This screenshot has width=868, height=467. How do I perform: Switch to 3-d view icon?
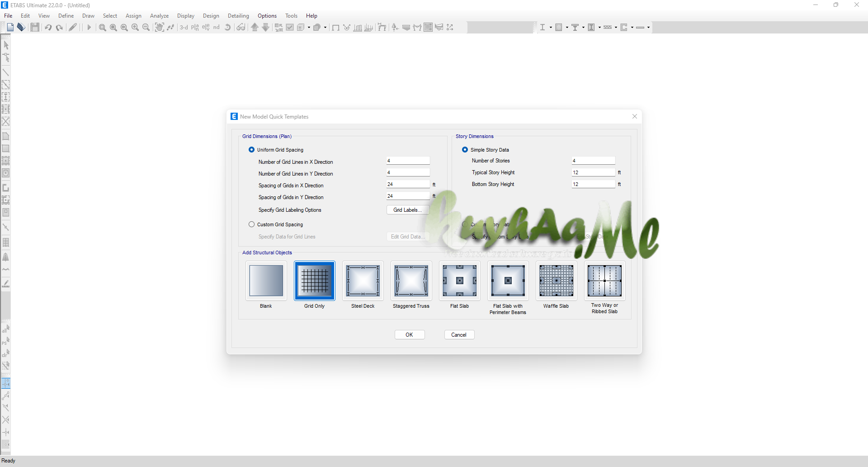[184, 27]
